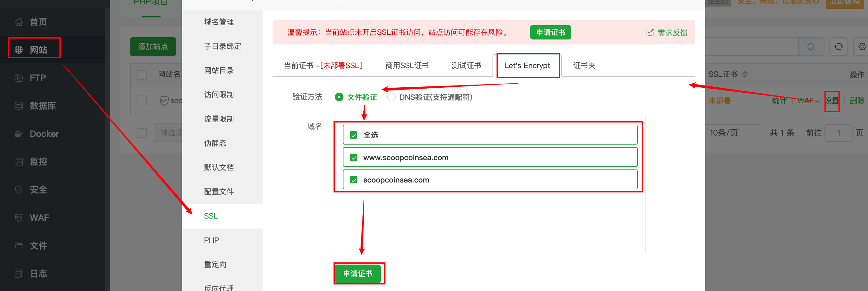Click the Docker whale icon
This screenshot has height=291, width=868.
[x=19, y=134]
